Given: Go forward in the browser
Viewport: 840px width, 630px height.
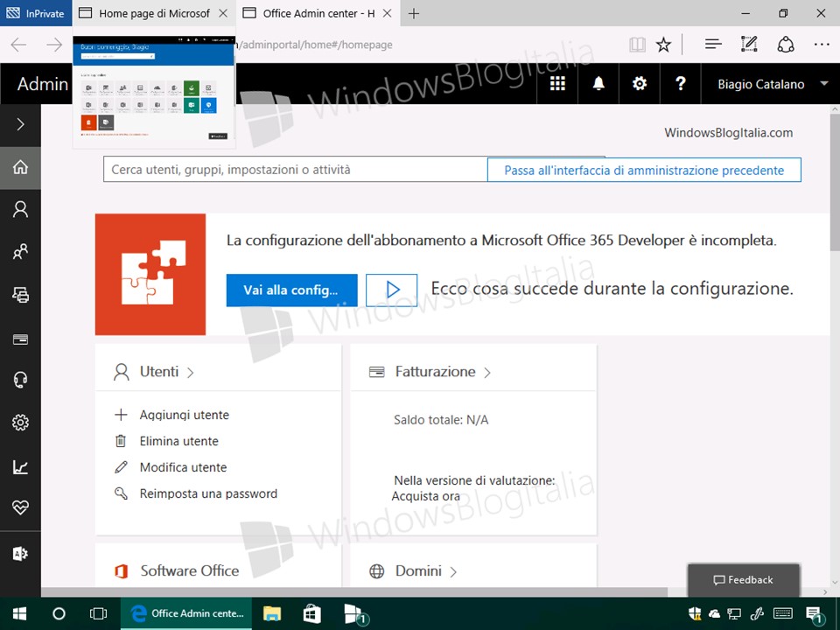Looking at the screenshot, I should pyautogui.click(x=54, y=45).
